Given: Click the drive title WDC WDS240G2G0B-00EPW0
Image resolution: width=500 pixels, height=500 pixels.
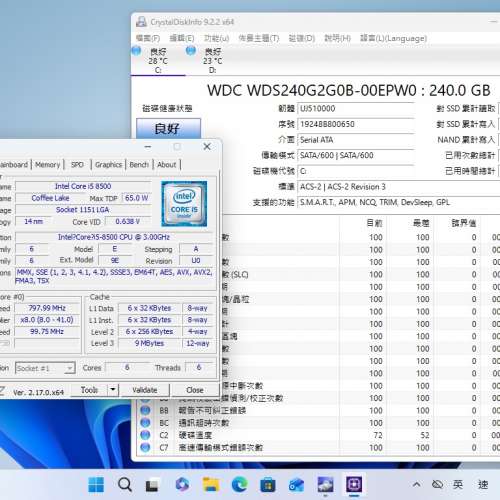Looking at the screenshot, I should [x=312, y=90].
